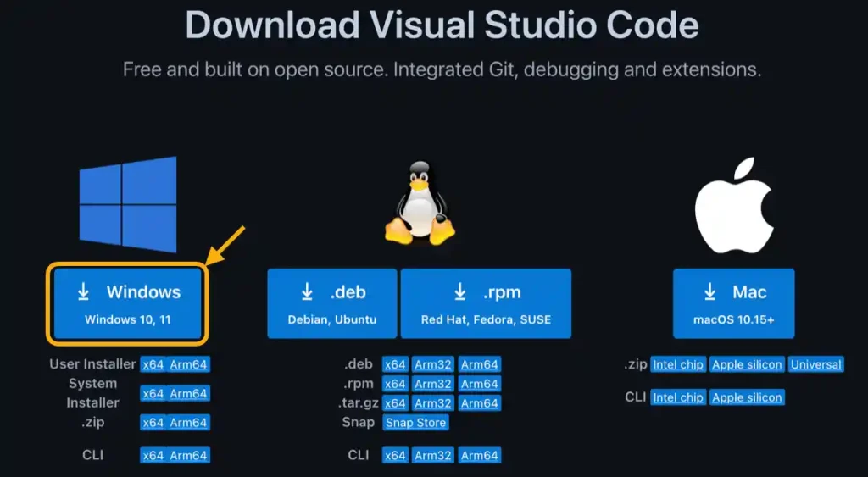Click the Windows download button
The width and height of the screenshot is (868, 477).
point(127,304)
